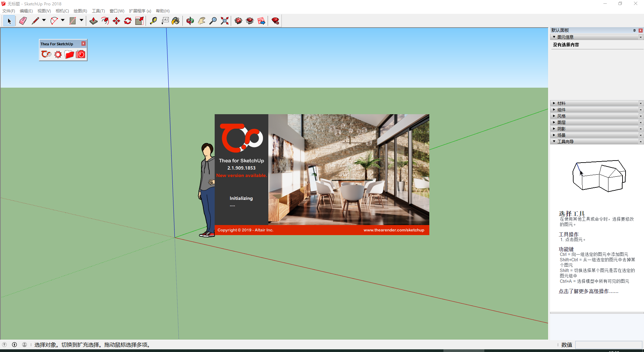Click the sign-in user status icon
Viewport: 644px width, 352px height.
pos(24,345)
